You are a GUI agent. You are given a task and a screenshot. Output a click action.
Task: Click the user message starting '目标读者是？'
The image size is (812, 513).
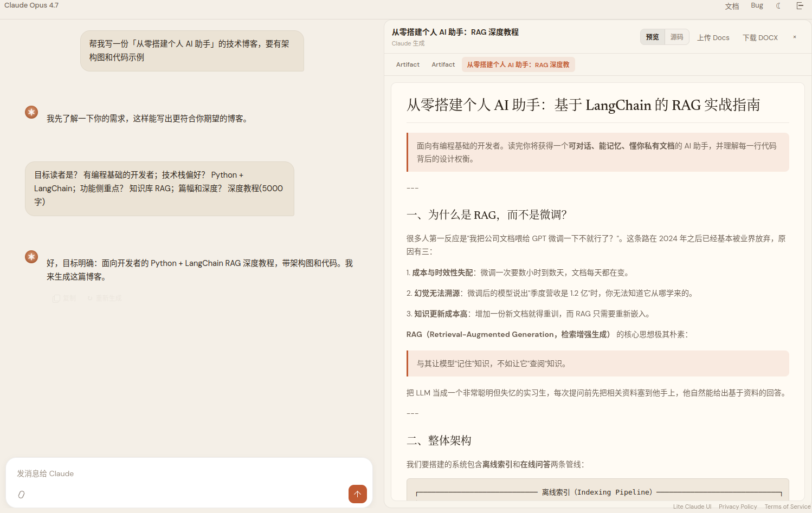point(159,189)
